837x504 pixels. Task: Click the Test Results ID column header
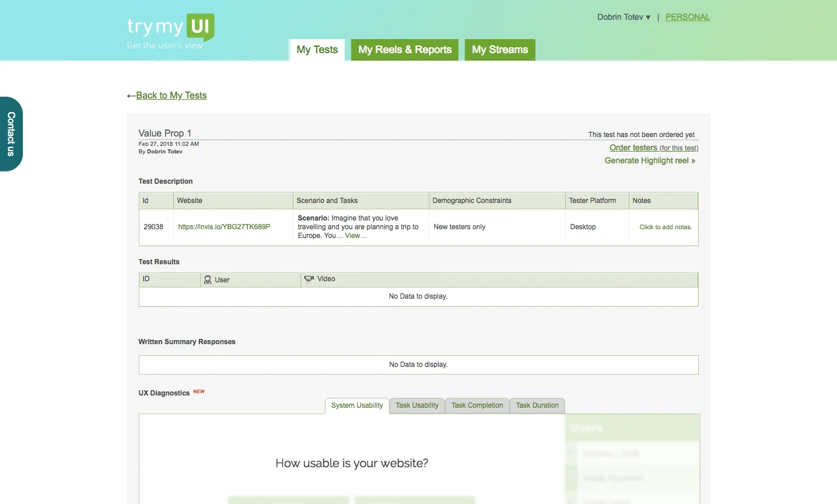[x=170, y=279]
